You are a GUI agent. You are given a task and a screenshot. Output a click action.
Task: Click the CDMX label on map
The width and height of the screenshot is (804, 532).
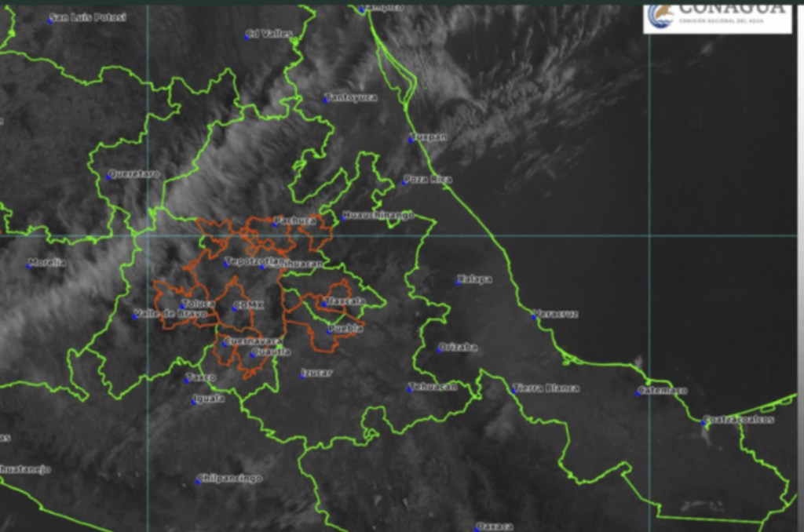coord(250,304)
